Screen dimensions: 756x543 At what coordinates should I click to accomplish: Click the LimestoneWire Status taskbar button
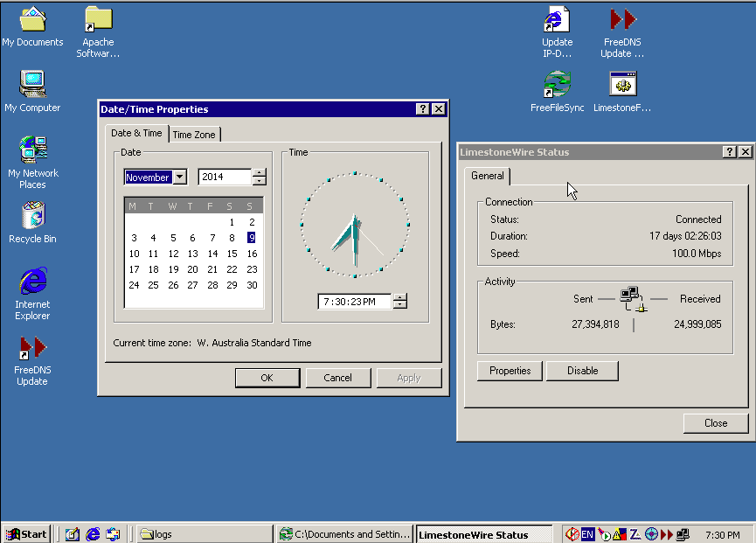[x=484, y=534]
